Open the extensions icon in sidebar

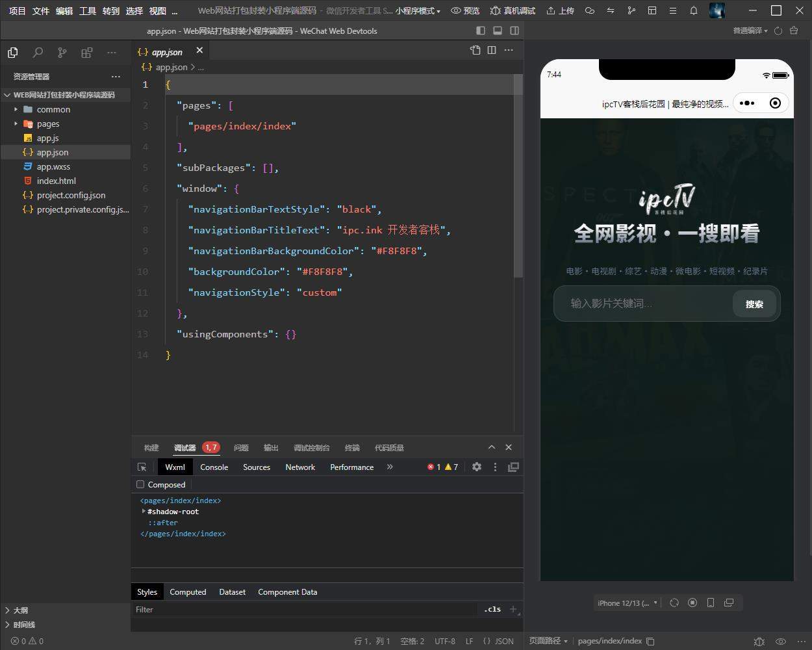(x=86, y=53)
